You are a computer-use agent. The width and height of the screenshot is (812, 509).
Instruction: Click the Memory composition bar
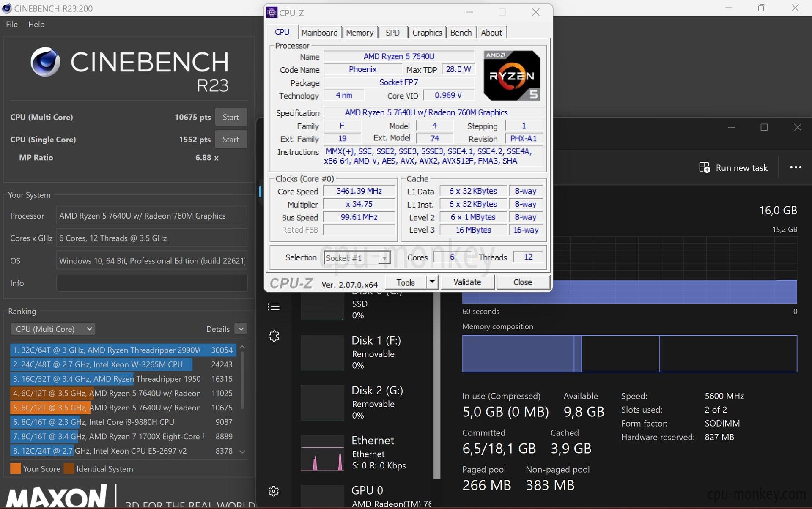coord(630,353)
